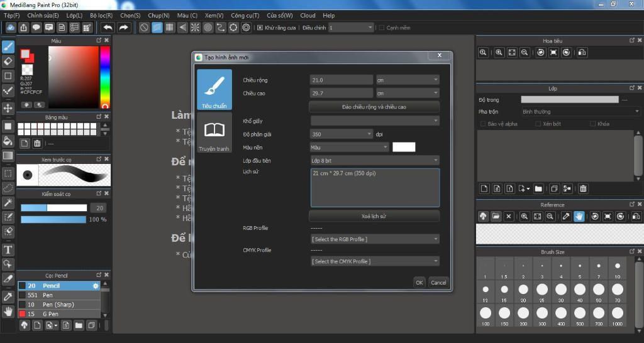Screen dimensions: 644x343
Task: Enable parallel lines snap guide
Action: point(157,28)
